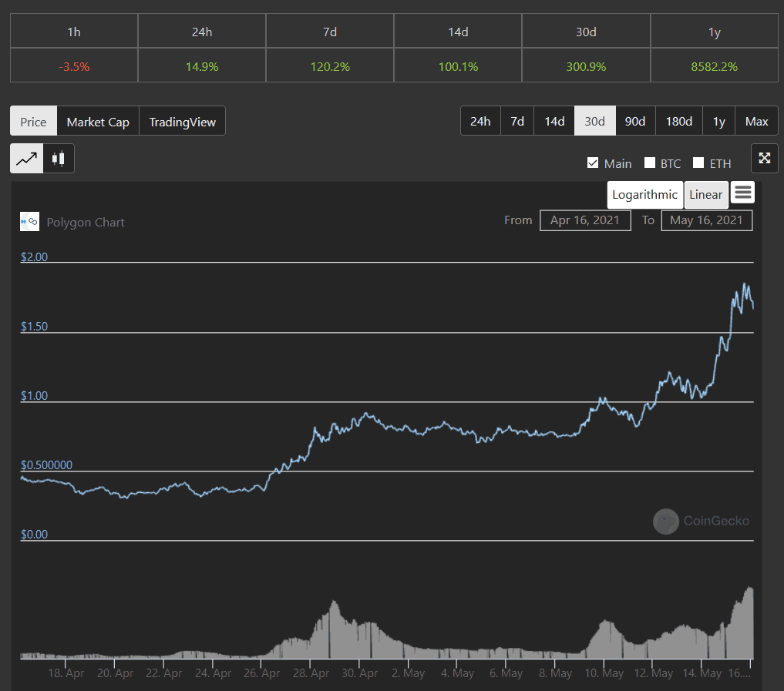Switch to candlestick chart icon
Screen dimensions: 784x691
[x=58, y=159]
